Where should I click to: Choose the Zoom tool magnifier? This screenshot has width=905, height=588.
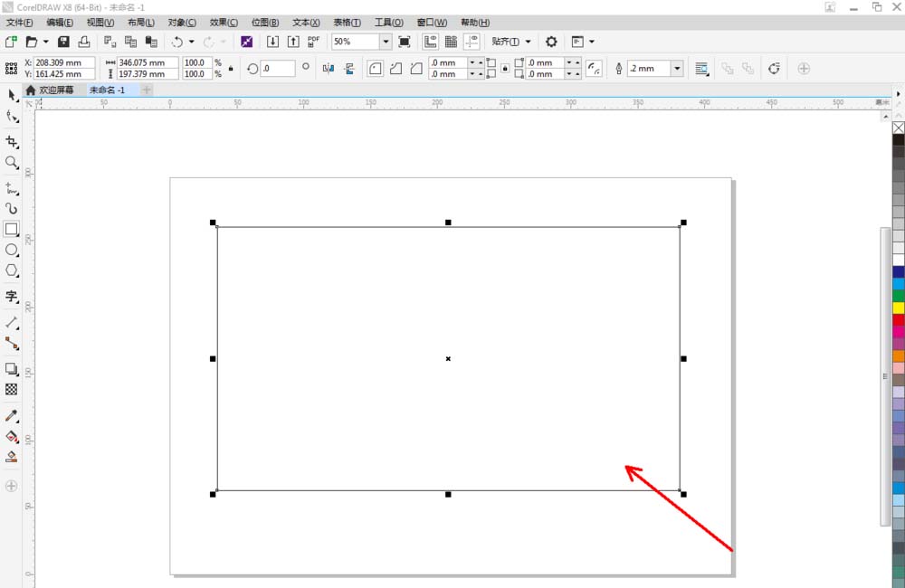coord(12,163)
